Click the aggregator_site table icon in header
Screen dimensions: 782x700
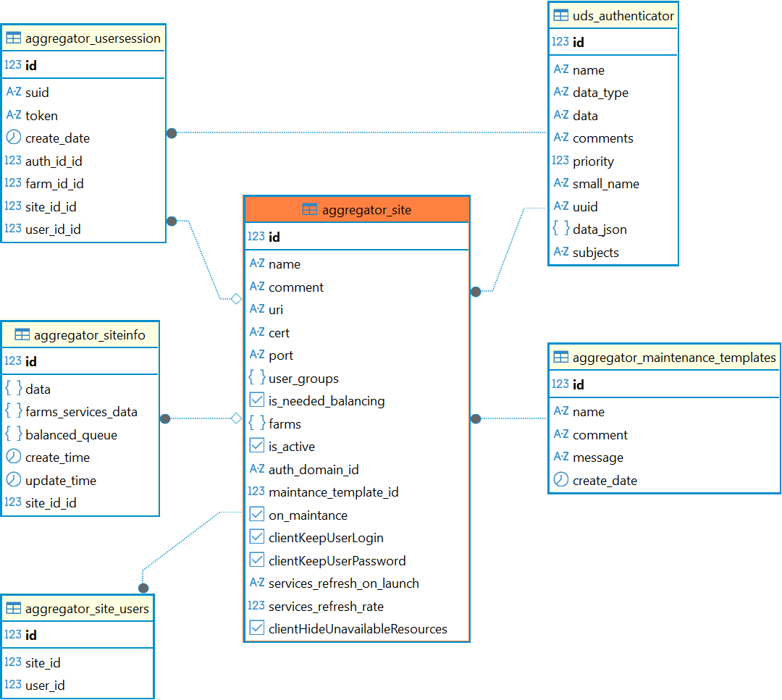pos(309,210)
